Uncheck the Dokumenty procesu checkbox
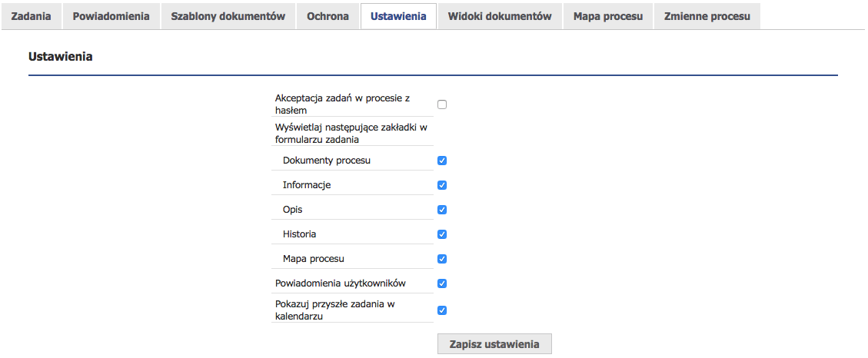868x358 pixels. 442,161
